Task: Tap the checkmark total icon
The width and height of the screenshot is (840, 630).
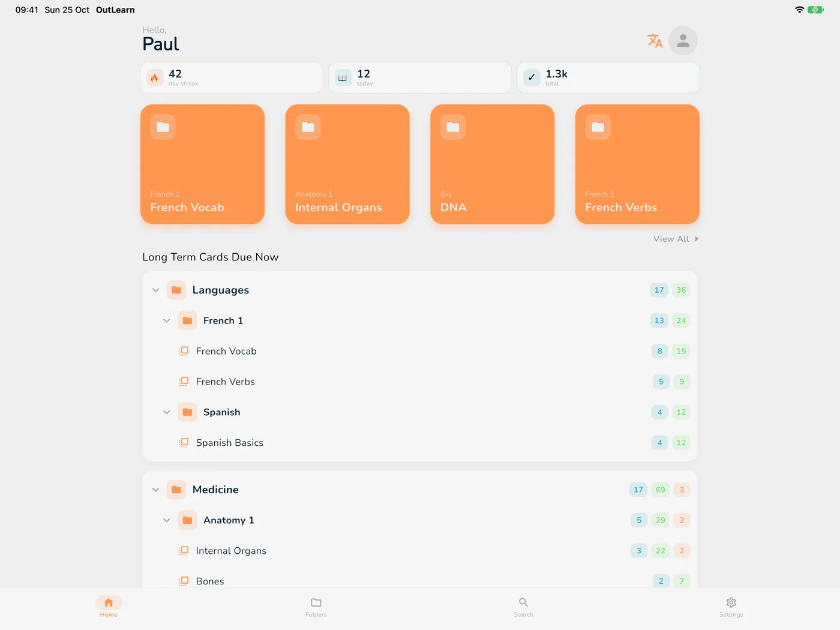Action: coord(532,77)
